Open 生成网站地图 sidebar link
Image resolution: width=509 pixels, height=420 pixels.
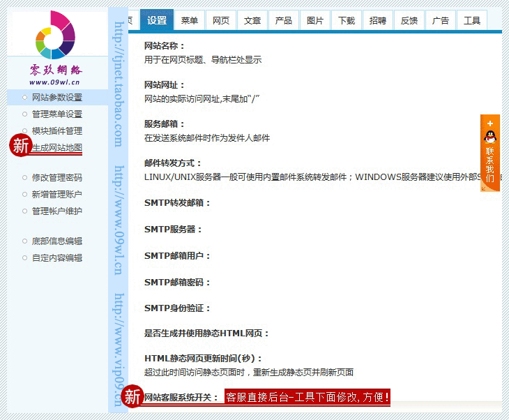click(57, 148)
